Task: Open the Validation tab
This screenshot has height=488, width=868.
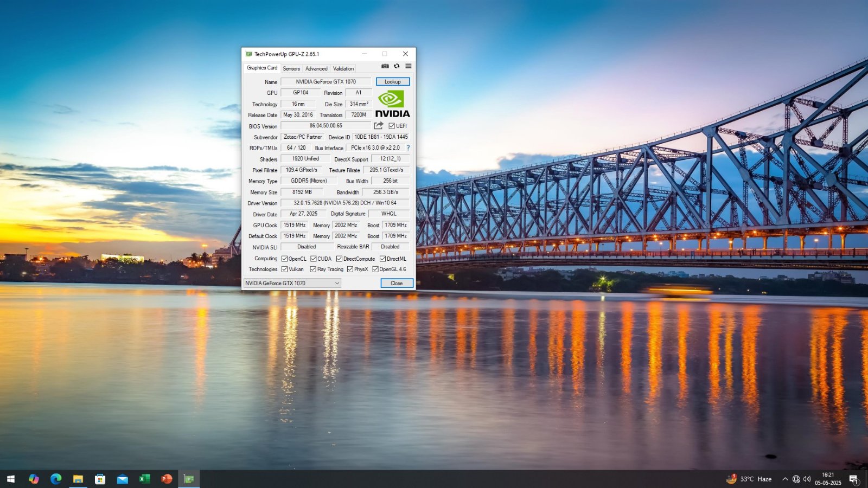Action: [x=343, y=68]
